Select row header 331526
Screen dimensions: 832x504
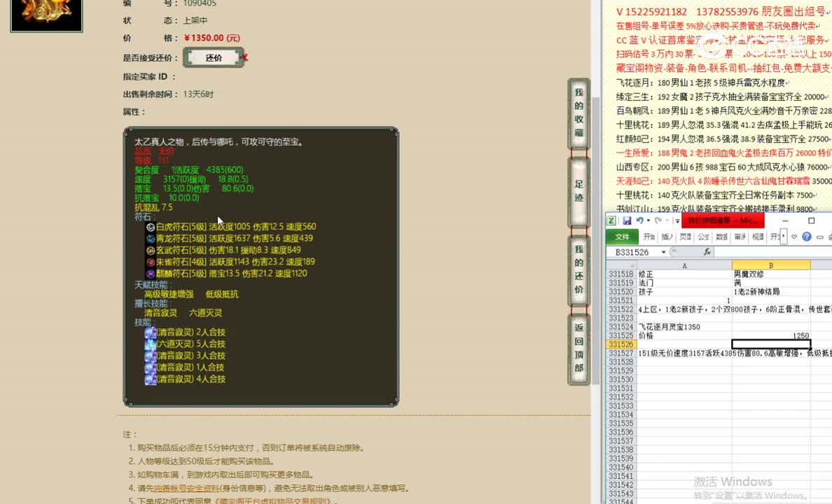(621, 344)
